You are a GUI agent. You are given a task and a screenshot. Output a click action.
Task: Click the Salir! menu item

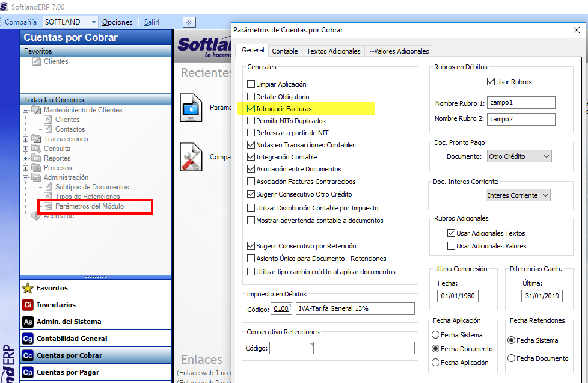152,22
